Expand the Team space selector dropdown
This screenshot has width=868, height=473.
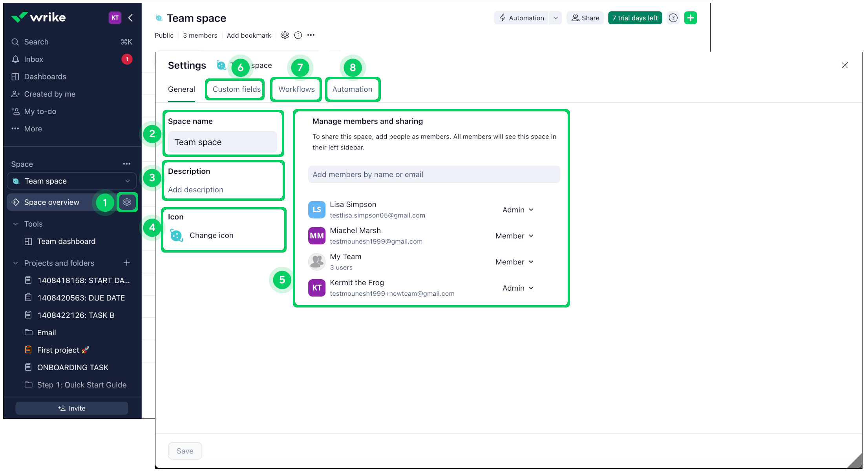127,181
